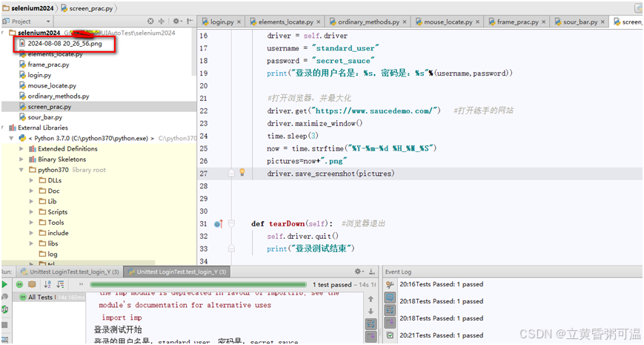Click line 27 save_screenshot code
The width and height of the screenshot is (644, 345).
tap(331, 174)
